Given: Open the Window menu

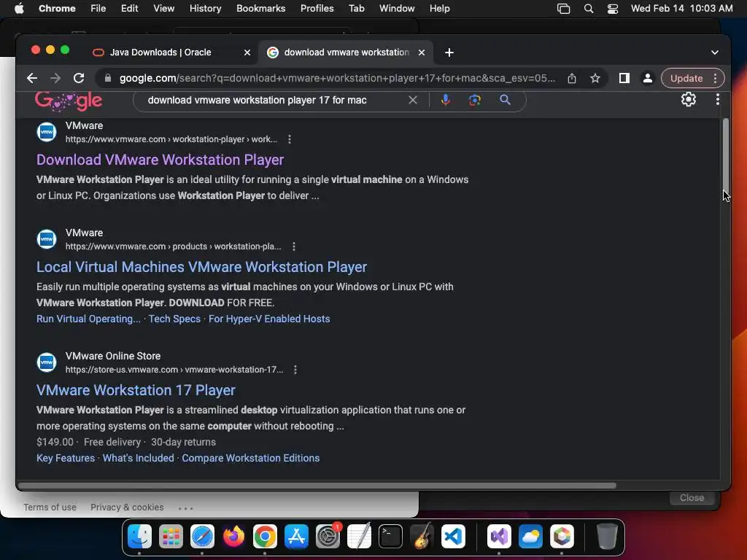Looking at the screenshot, I should [x=397, y=8].
